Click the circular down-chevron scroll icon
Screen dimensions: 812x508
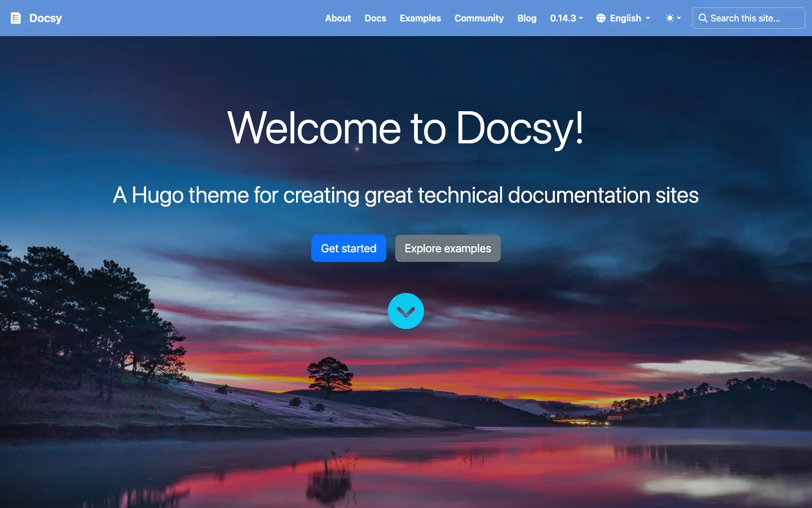[x=406, y=311]
